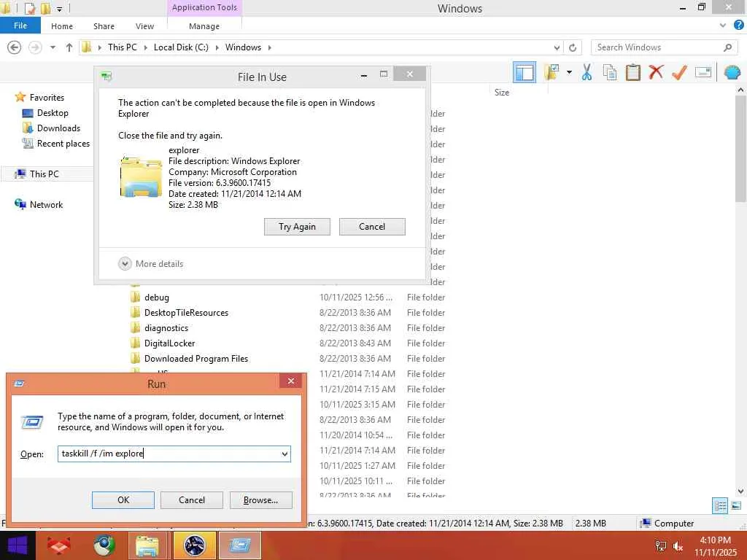Click This PC in breadcrumb
747x560 pixels.
pos(122,47)
